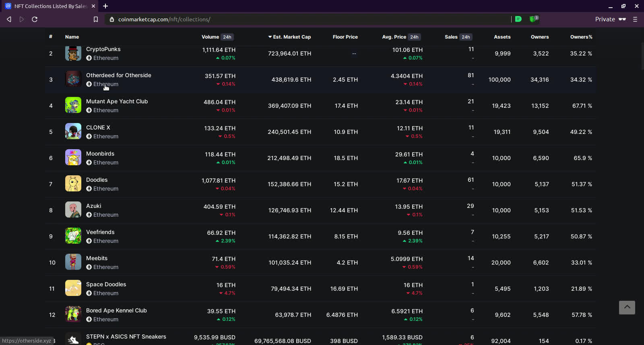This screenshot has height=345, width=644.
Task: Click Otherdeed assets count 100,000
Action: pyautogui.click(x=500, y=80)
